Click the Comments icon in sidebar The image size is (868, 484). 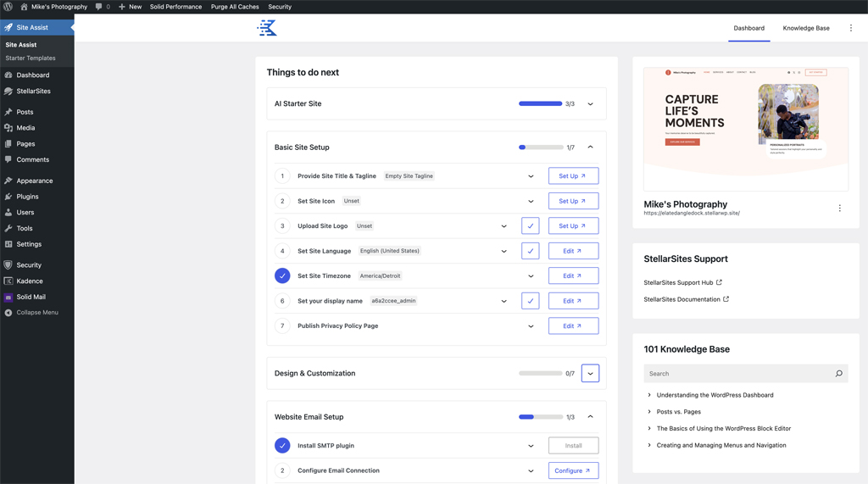pos(8,159)
